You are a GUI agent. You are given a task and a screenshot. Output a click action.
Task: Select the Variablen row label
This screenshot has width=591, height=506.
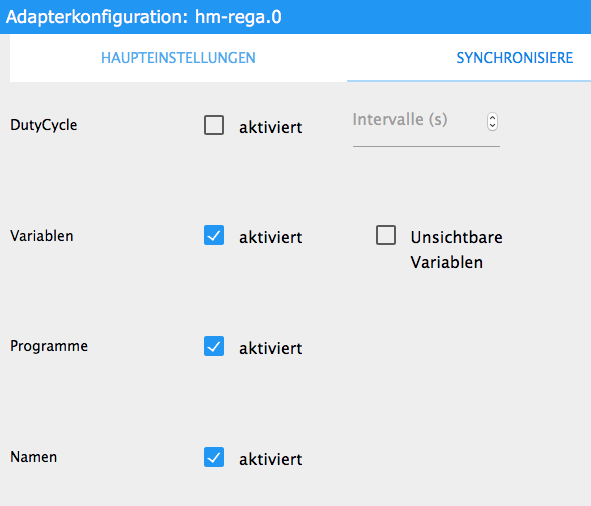tap(42, 236)
